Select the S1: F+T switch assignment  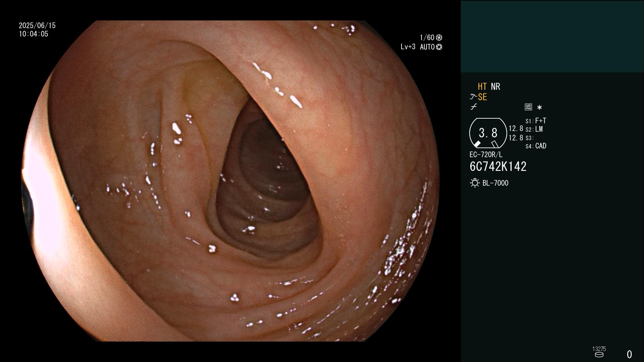coord(536,121)
